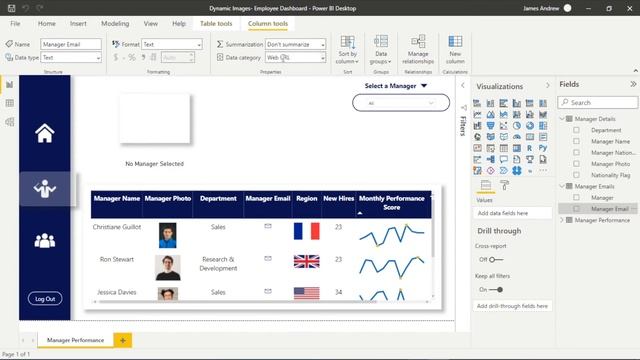Check the Manager Name field checkbox
The width and height of the screenshot is (640, 360).
pos(576,141)
